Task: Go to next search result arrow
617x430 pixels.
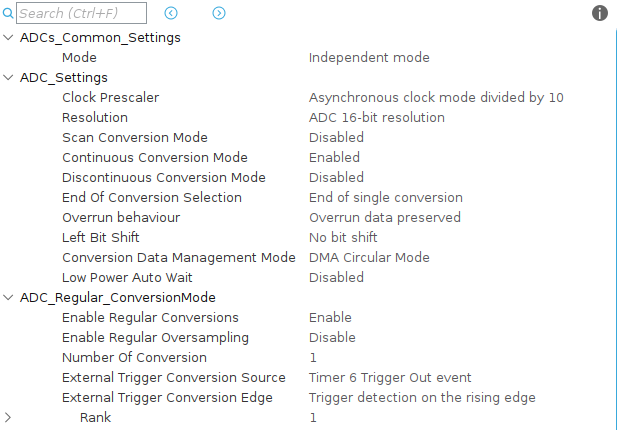Action: point(219,13)
